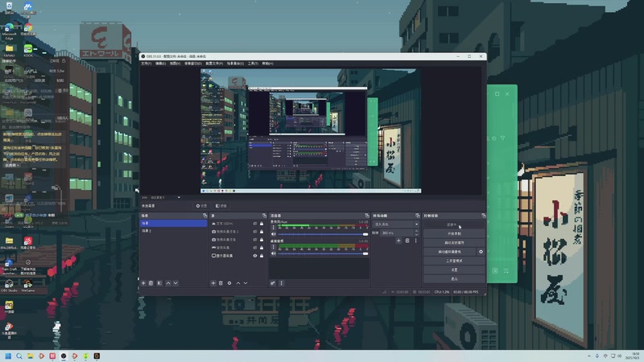This screenshot has width=644, height=362.
Task: Click 启动回放缓存 replay buffer button
Action: coord(454,243)
